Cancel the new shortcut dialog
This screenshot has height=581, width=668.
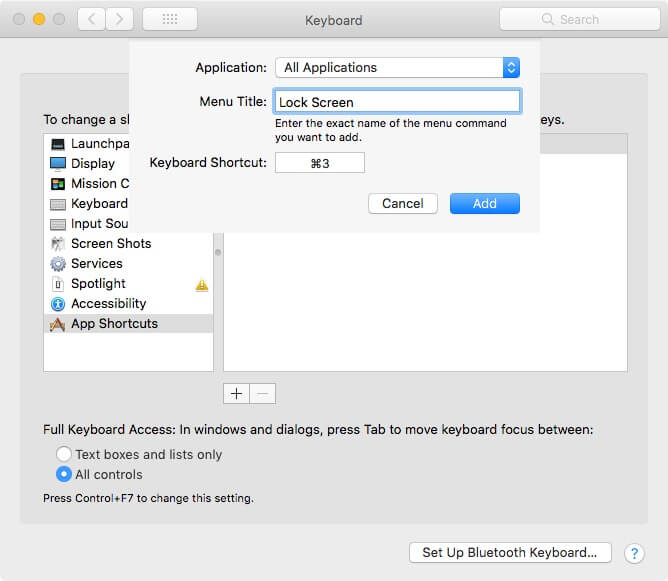(x=403, y=204)
